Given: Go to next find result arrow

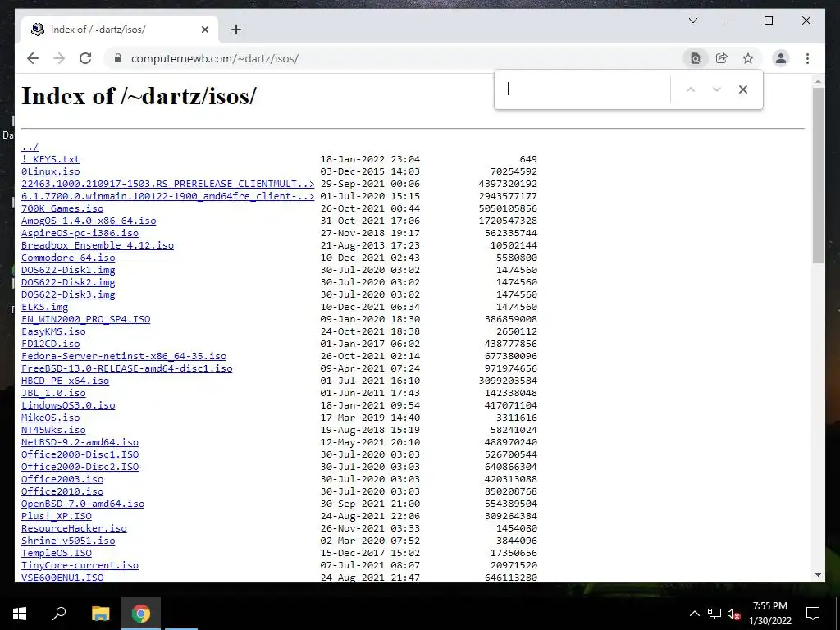Looking at the screenshot, I should 717,89.
